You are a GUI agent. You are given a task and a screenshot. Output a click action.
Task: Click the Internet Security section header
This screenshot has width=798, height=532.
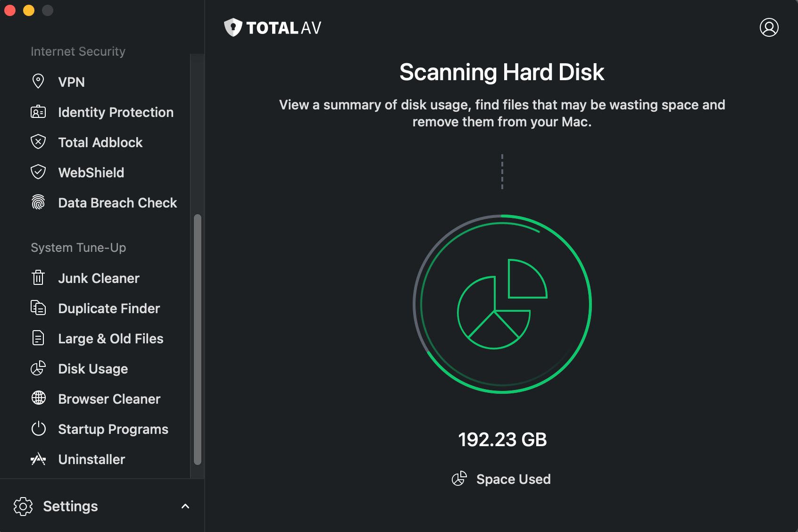(78, 51)
